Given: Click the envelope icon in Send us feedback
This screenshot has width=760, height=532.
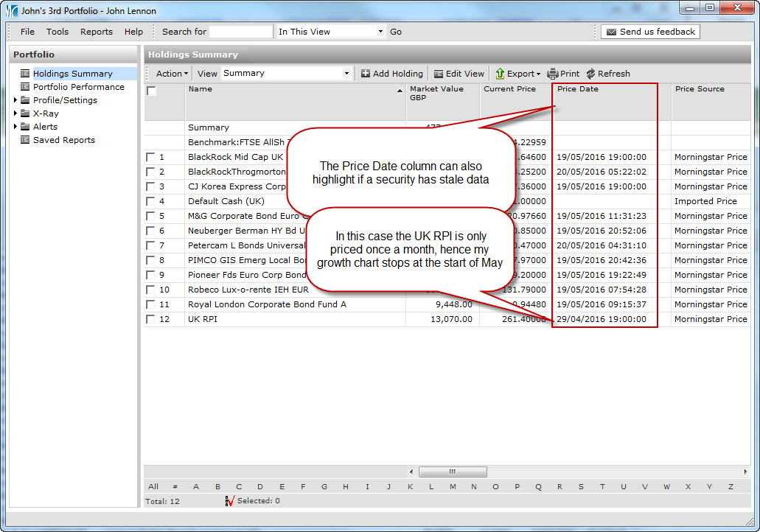Looking at the screenshot, I should 611,32.
